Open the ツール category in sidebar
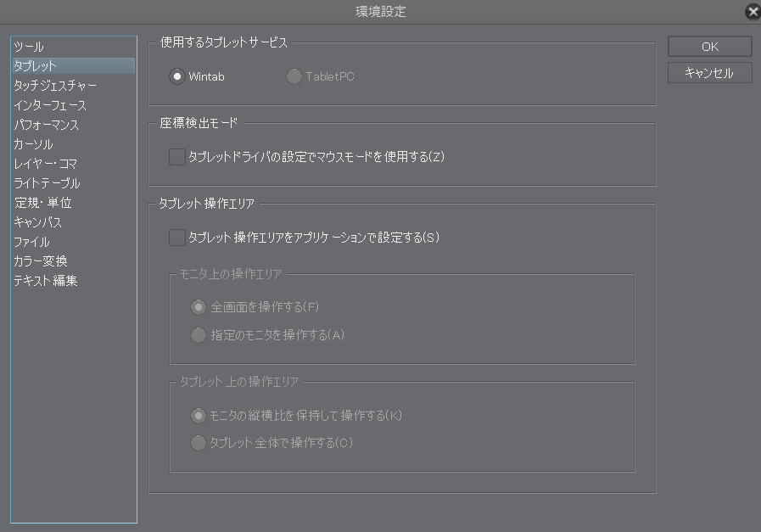The image size is (761, 532). (29, 47)
